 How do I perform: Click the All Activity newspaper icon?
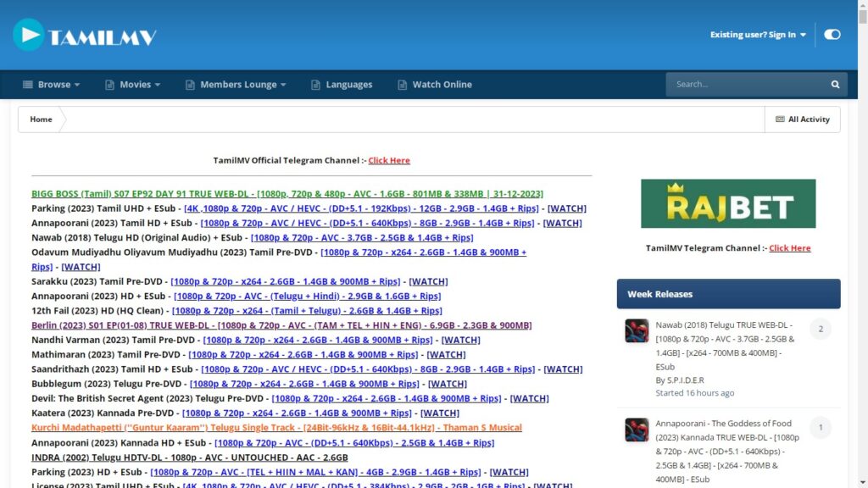click(780, 119)
